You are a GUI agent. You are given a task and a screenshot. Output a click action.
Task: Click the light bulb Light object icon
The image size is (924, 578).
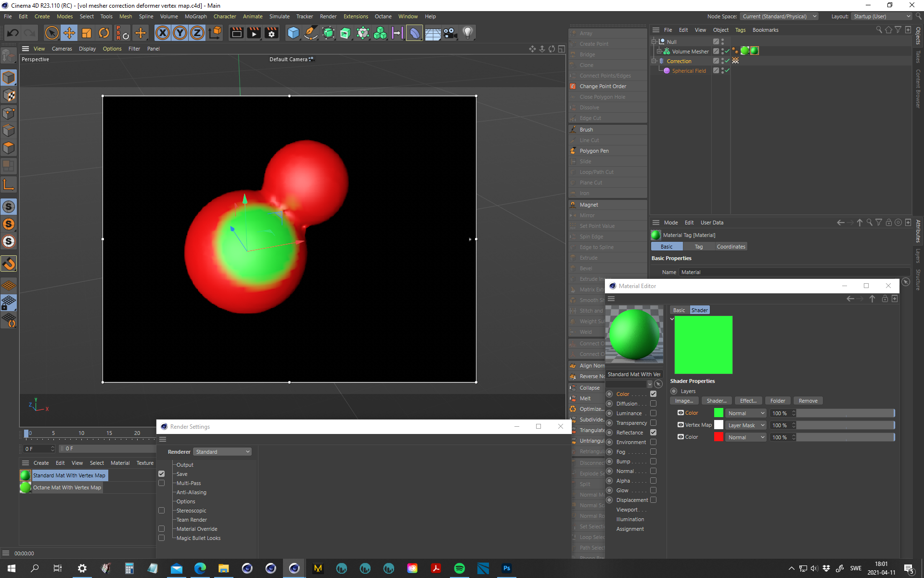click(x=467, y=33)
